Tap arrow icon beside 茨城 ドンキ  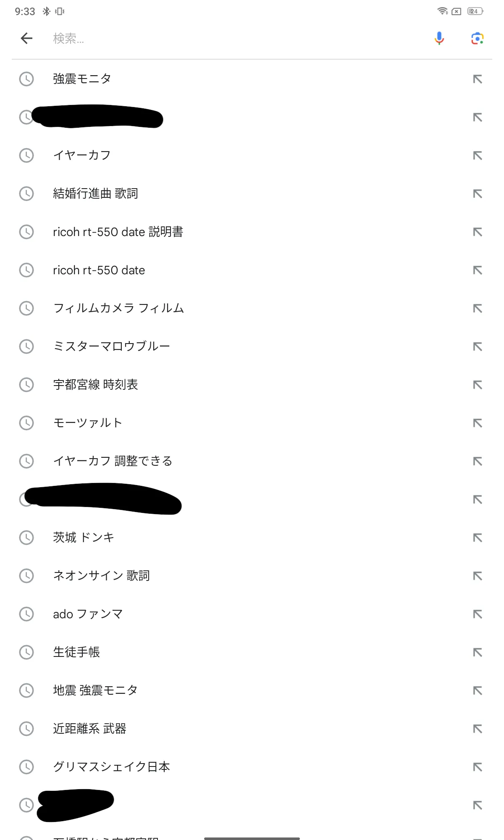[478, 538]
